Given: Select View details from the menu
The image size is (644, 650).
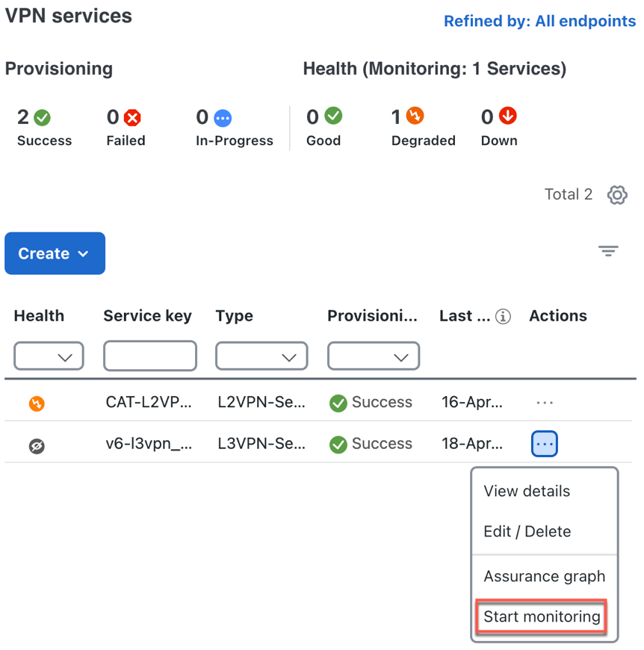Looking at the screenshot, I should click(x=527, y=492).
